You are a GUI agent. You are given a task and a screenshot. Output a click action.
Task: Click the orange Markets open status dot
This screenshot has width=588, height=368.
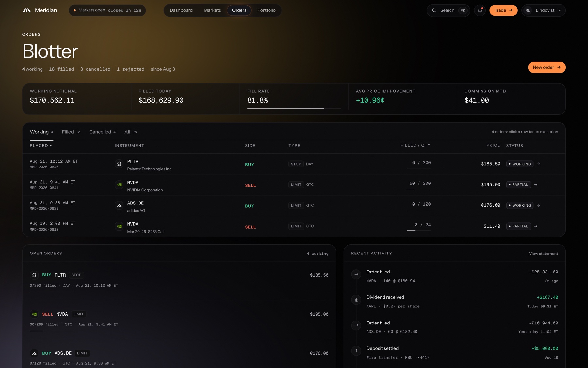pos(75,10)
